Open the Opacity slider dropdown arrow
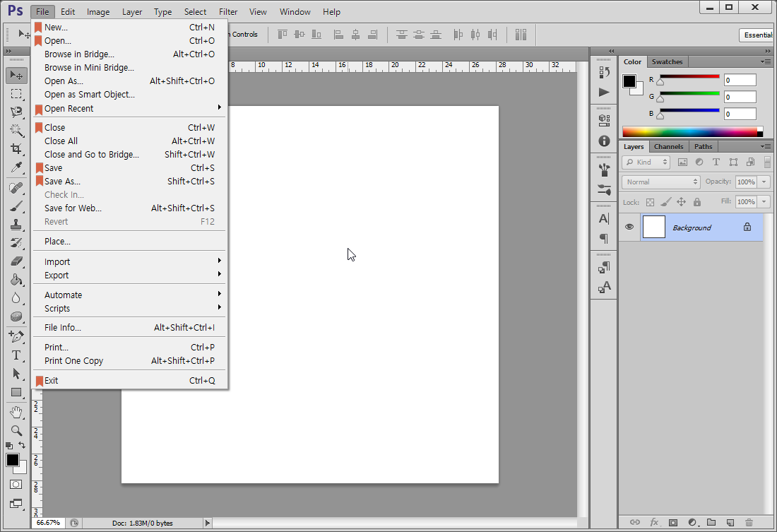The height and width of the screenshot is (532, 777). point(764,182)
